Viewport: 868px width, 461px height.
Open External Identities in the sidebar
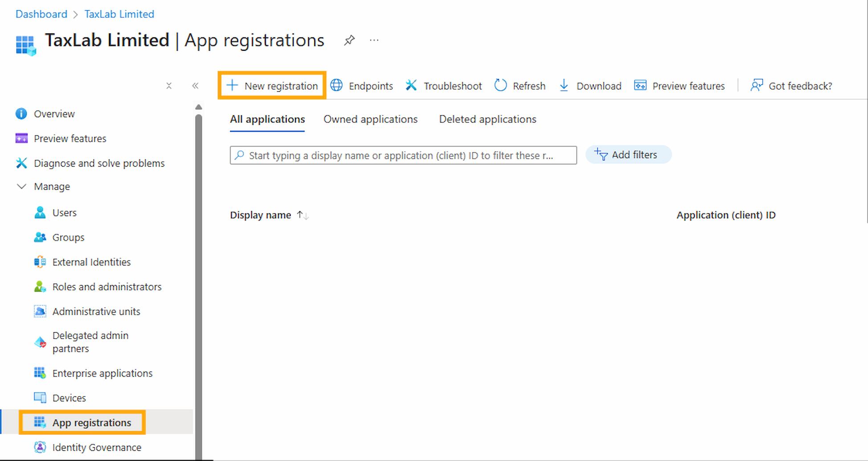tap(91, 262)
